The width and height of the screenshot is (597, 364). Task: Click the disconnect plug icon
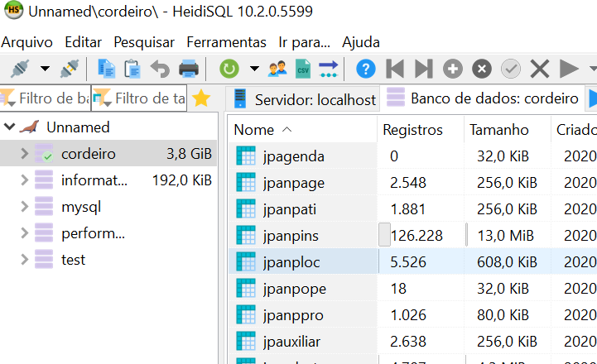70,69
